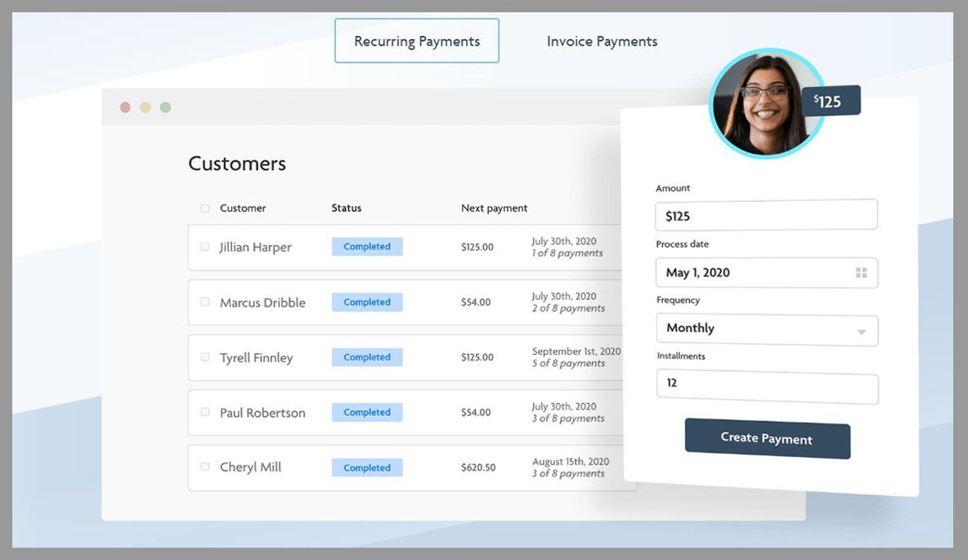Click the August 15th, 2020 payment date
The width and height of the screenshot is (968, 560).
pyautogui.click(x=571, y=461)
